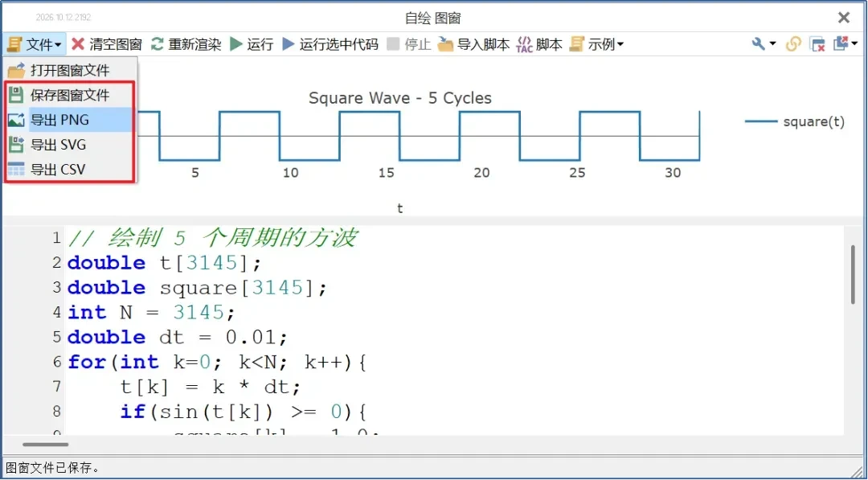Expand the arrow beside the pop-out icon
This screenshot has width=868, height=480.
854,43
